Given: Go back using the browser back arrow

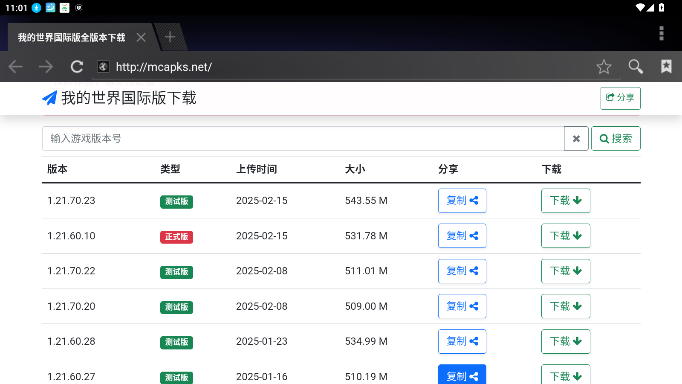Looking at the screenshot, I should pyautogui.click(x=16, y=67).
